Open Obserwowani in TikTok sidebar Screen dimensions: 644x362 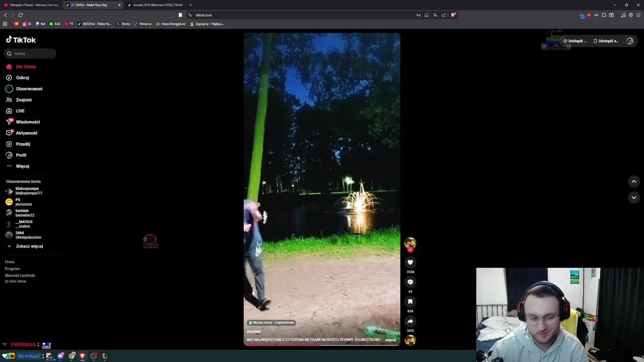[24, 88]
